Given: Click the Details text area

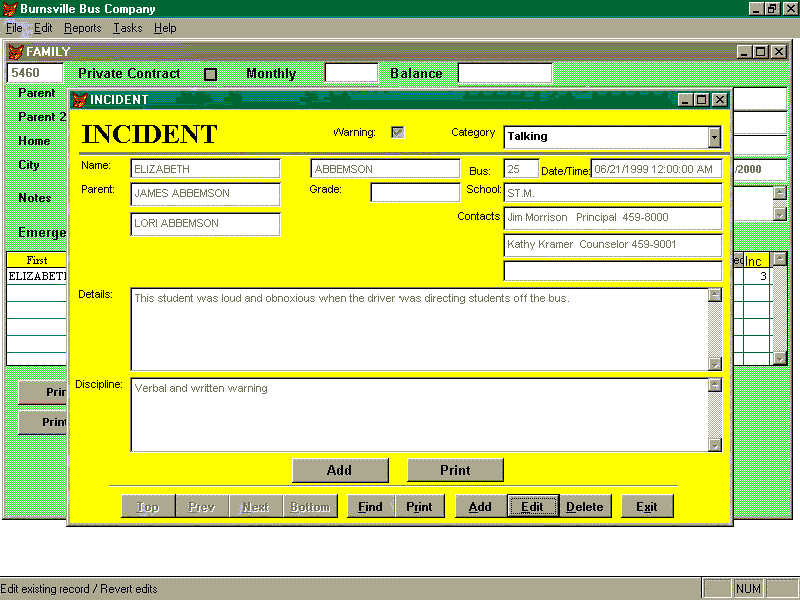Looking at the screenshot, I should pos(419,330).
